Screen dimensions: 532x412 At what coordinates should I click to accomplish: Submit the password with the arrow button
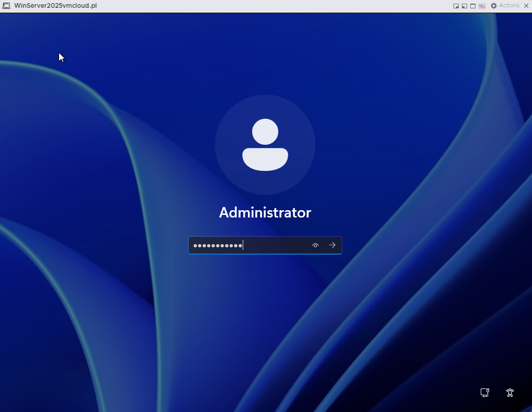(332, 245)
